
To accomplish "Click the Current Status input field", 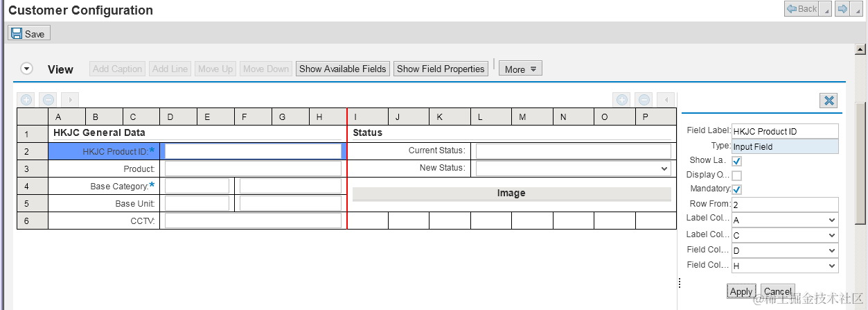I will [574, 150].
